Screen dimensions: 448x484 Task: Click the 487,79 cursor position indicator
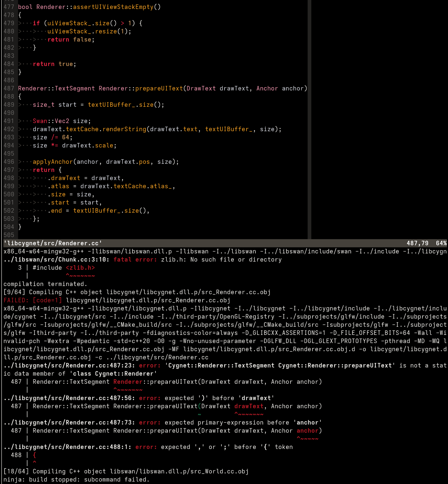click(417, 243)
